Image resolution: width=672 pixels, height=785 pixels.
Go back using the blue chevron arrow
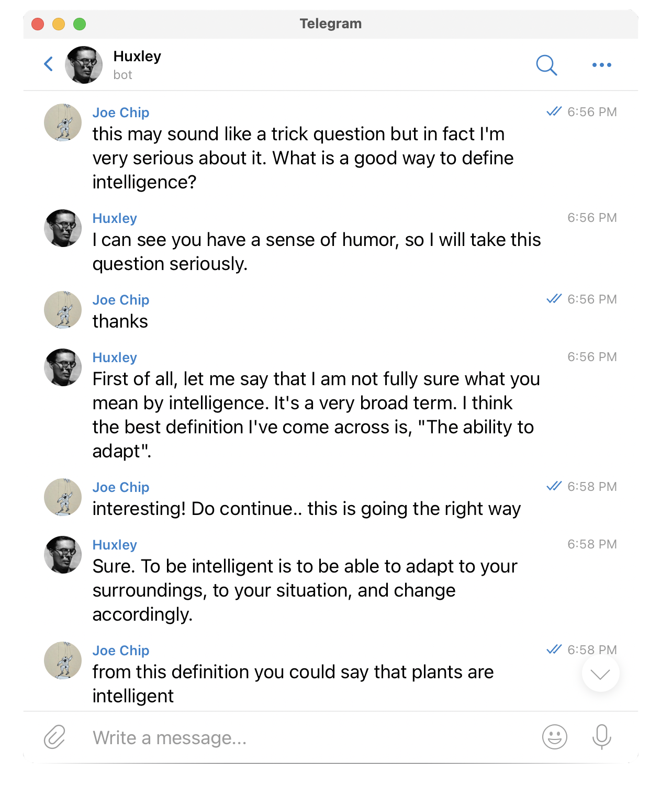coord(49,64)
